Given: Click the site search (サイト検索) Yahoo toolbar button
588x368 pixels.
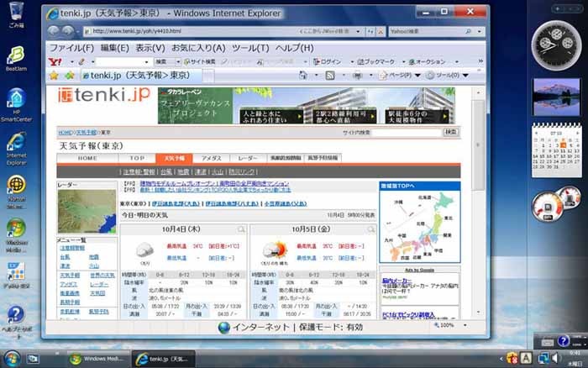Looking at the screenshot, I should (x=200, y=62).
